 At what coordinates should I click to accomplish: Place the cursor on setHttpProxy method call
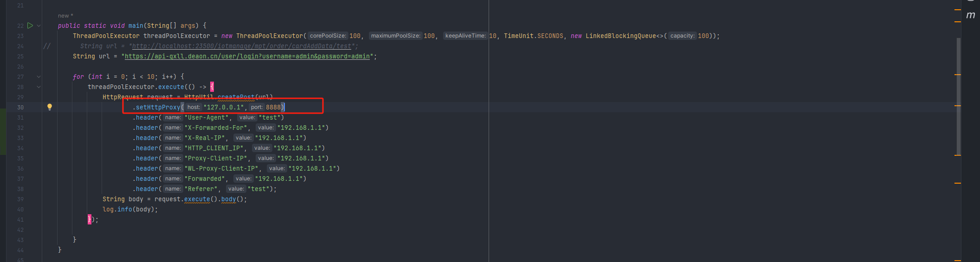[x=158, y=107]
